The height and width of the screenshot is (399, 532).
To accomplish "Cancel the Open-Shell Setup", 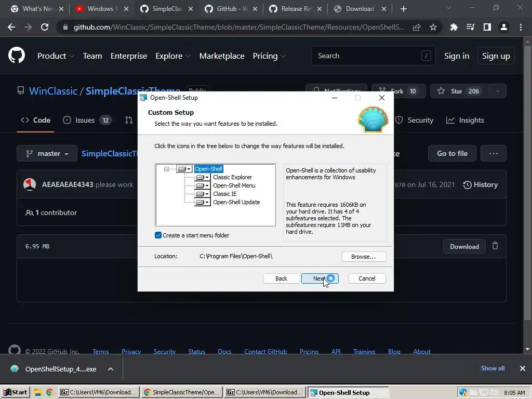I will (x=367, y=278).
